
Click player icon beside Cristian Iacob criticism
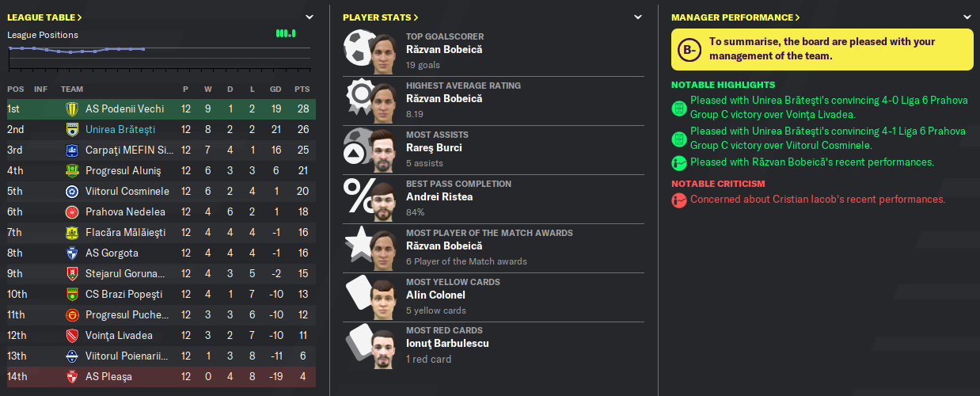click(x=678, y=200)
